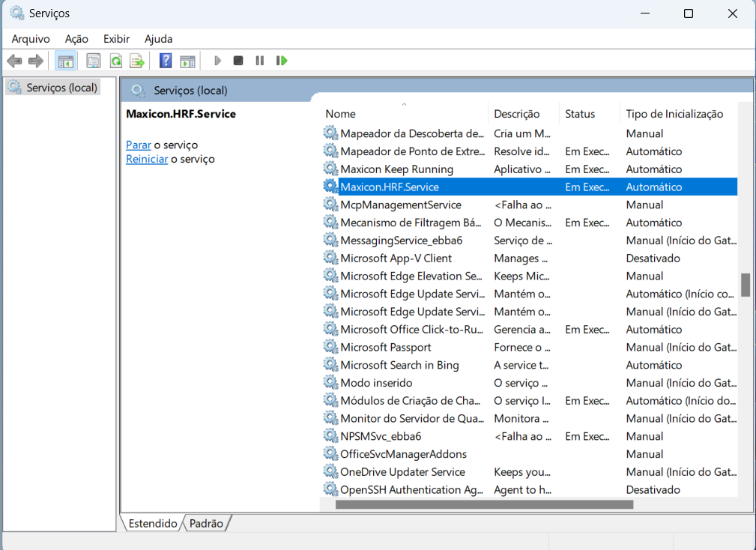Click the 'Gerencia a...' description cell
Screen dimensions: 756x550
[x=522, y=330]
